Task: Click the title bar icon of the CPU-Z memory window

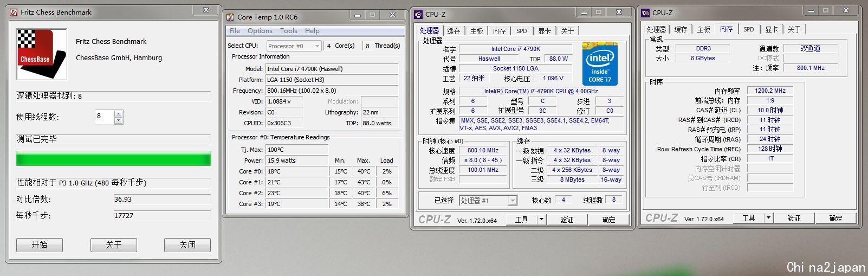Action: pos(645,12)
